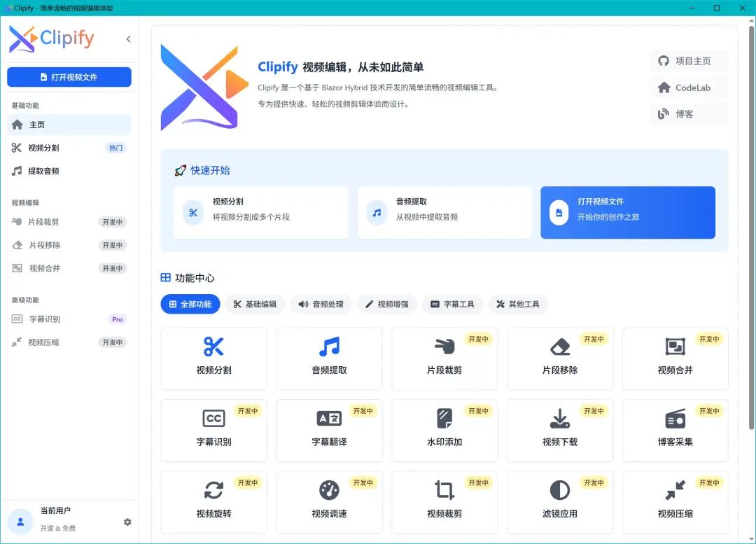Click the 字幕翻译 language icon card
Image resolution: width=756 pixels, height=544 pixels.
click(x=329, y=430)
